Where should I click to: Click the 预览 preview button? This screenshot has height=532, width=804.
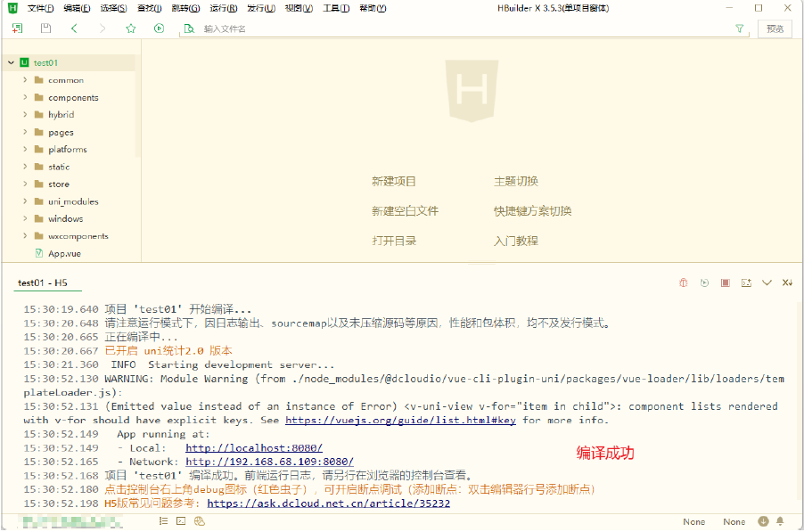click(x=775, y=29)
